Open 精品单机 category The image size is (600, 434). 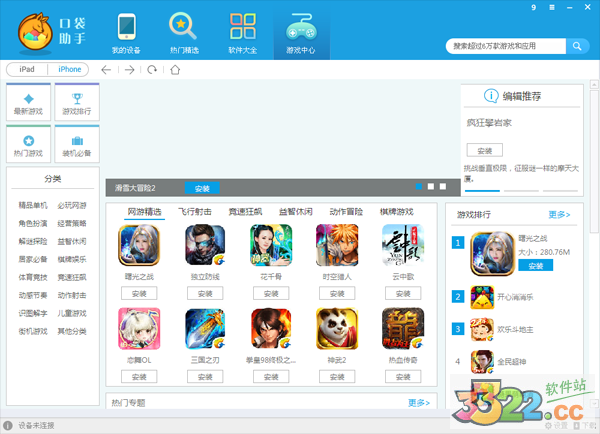[x=33, y=206]
